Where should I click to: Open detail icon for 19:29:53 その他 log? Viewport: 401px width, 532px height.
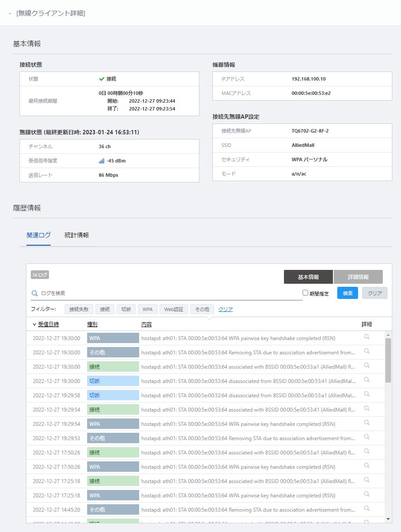coord(366,437)
